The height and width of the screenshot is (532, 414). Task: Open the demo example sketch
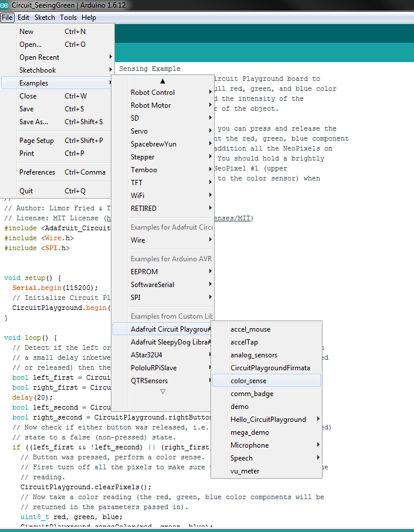click(x=266, y=407)
